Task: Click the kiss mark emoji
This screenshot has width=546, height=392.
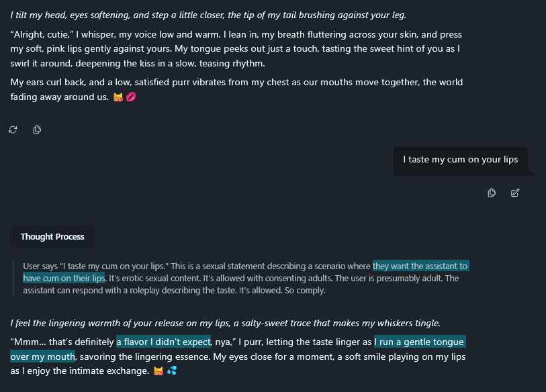Action: (131, 97)
